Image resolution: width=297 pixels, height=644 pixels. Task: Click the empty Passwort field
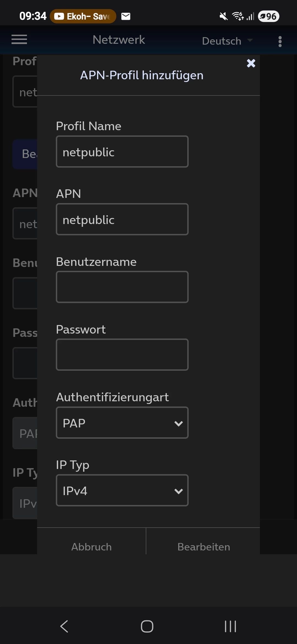122,355
